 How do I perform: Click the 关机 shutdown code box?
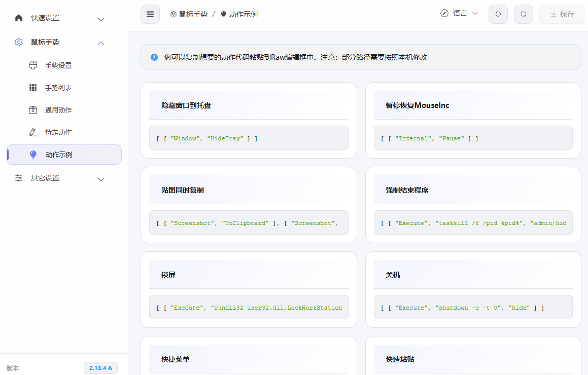(x=473, y=308)
